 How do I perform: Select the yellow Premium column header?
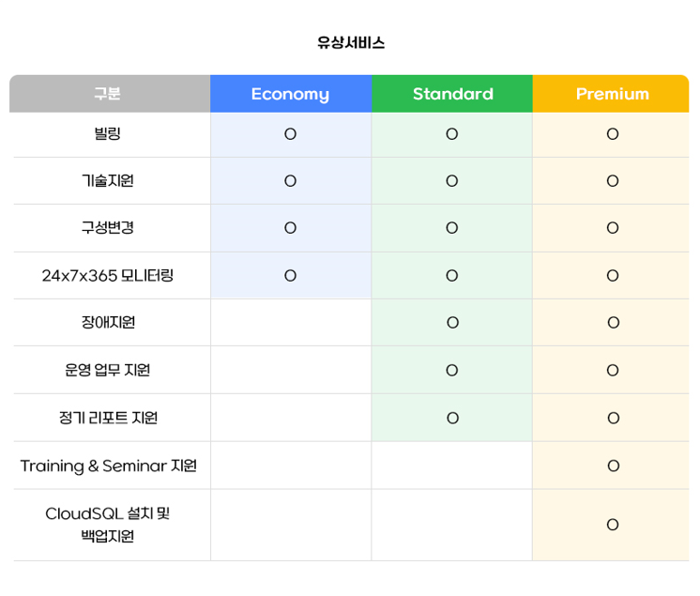click(x=612, y=94)
